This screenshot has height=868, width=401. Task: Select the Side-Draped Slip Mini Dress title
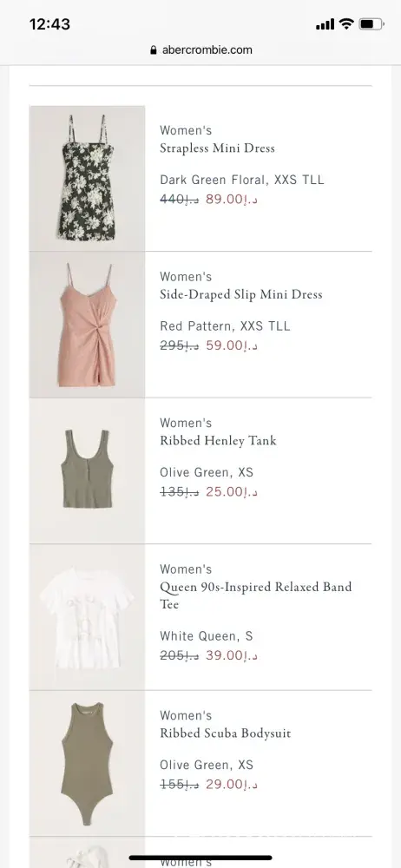(241, 294)
